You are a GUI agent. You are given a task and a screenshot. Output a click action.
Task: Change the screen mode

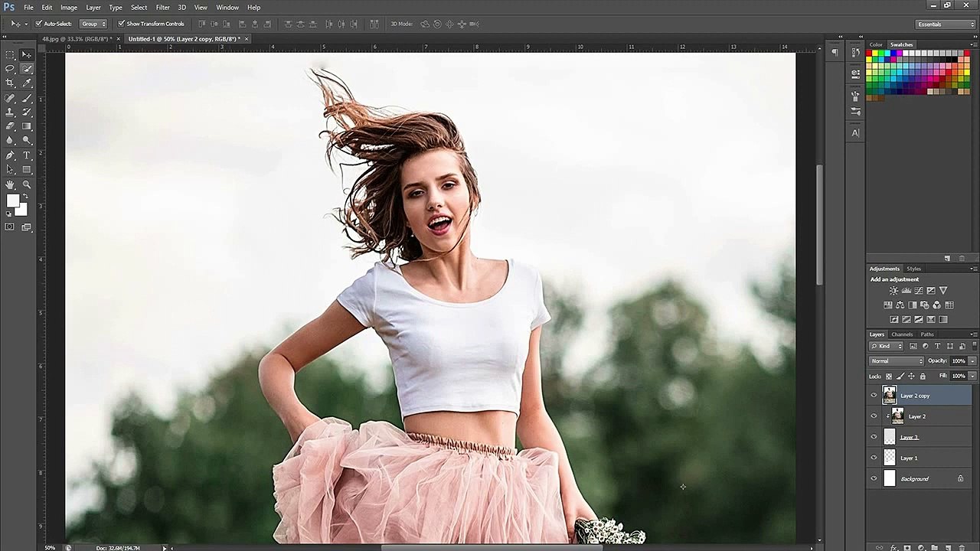(x=27, y=227)
